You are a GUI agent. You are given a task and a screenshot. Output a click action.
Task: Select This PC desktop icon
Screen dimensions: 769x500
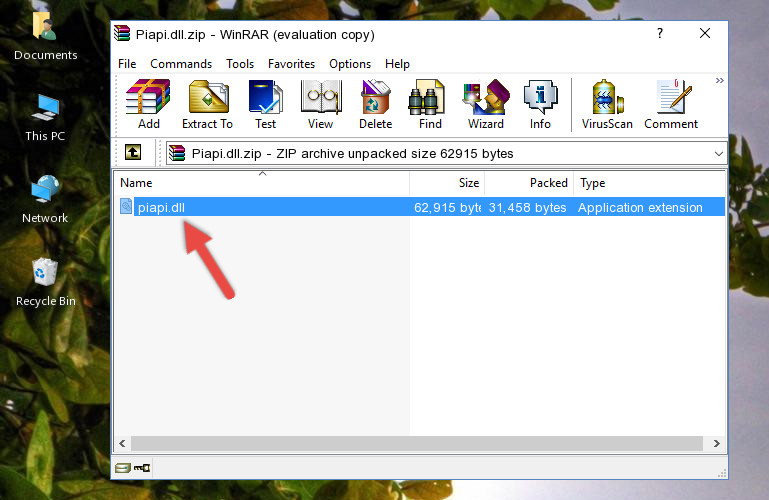[x=45, y=118]
